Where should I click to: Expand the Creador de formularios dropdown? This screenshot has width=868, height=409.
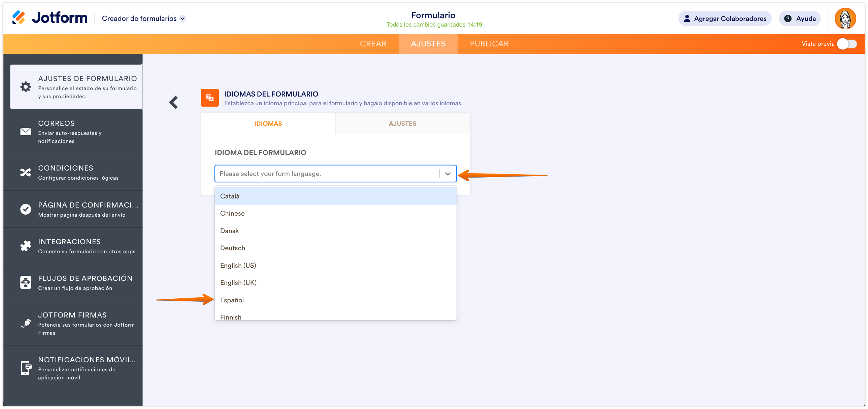coord(182,18)
